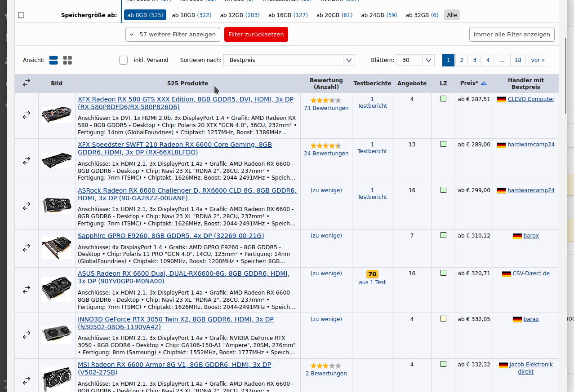Go to results page 18
574x392 pixels.
point(518,60)
